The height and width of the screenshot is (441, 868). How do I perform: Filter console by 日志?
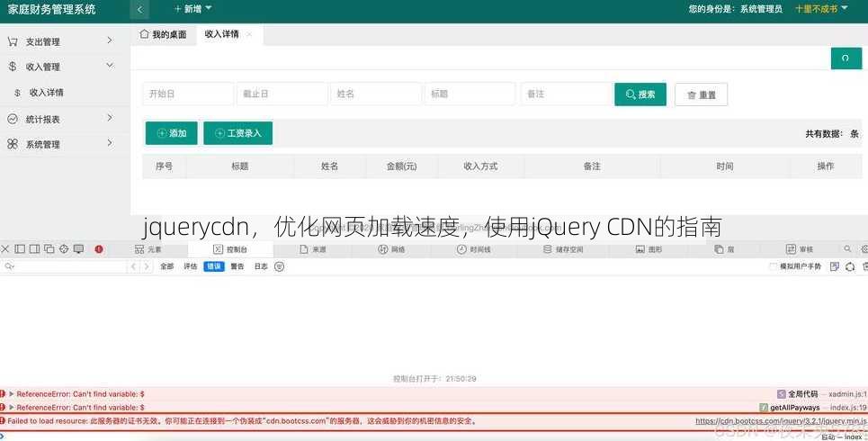tap(261, 266)
